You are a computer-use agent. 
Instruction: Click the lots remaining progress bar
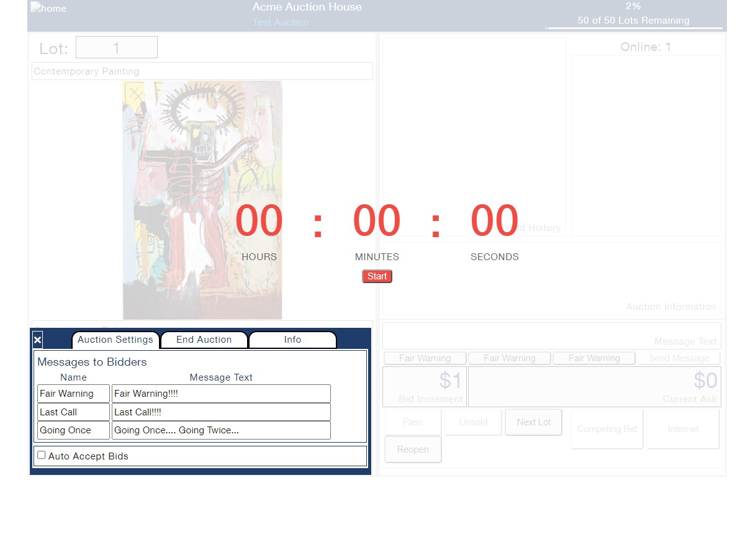click(634, 28)
